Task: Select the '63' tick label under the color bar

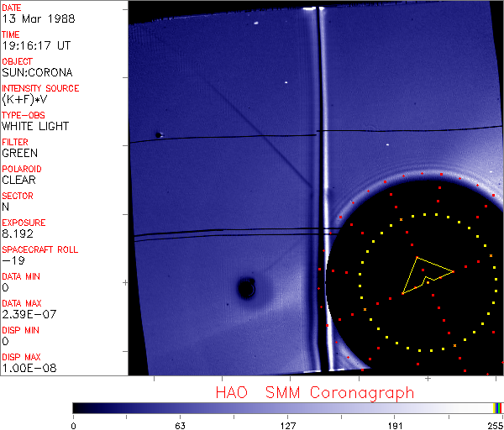Action: tap(180, 424)
